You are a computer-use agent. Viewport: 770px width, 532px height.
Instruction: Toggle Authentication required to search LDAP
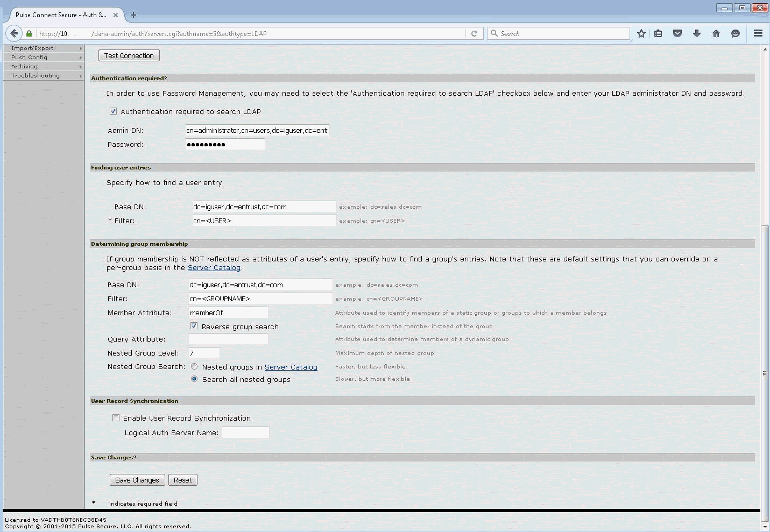point(113,111)
